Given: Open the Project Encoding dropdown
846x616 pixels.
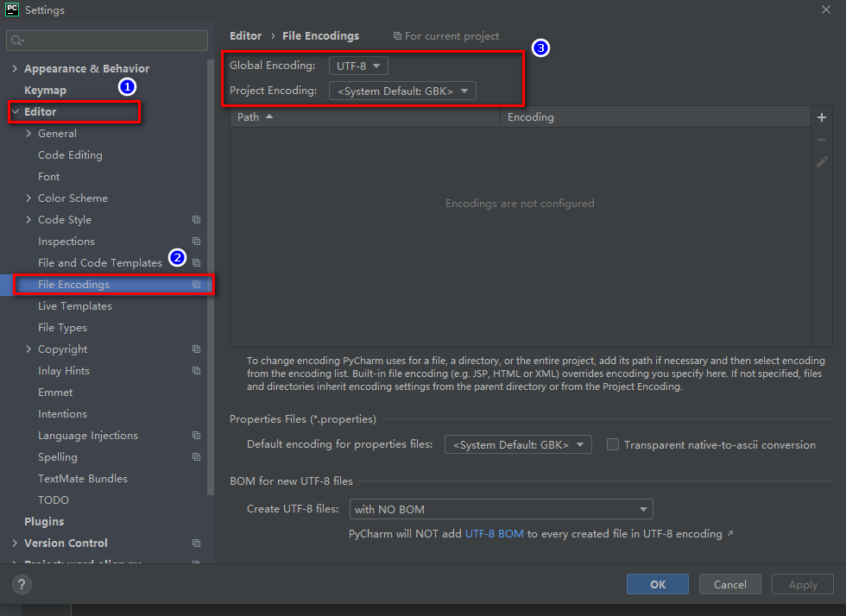Looking at the screenshot, I should (x=402, y=91).
